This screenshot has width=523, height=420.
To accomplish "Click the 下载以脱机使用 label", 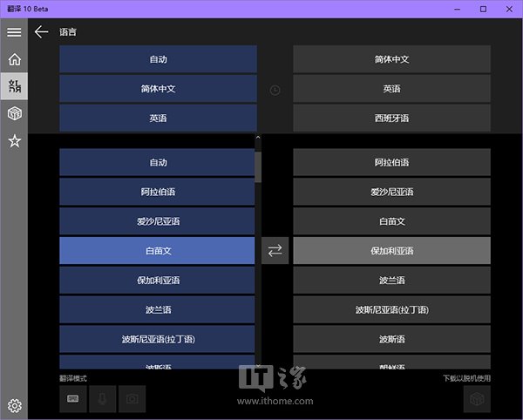I will click(466, 378).
